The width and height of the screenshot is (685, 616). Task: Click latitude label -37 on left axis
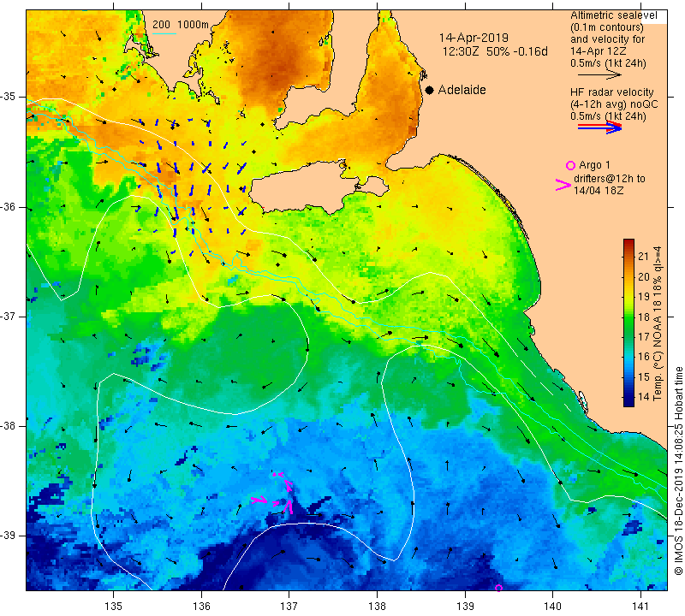(x=9, y=316)
